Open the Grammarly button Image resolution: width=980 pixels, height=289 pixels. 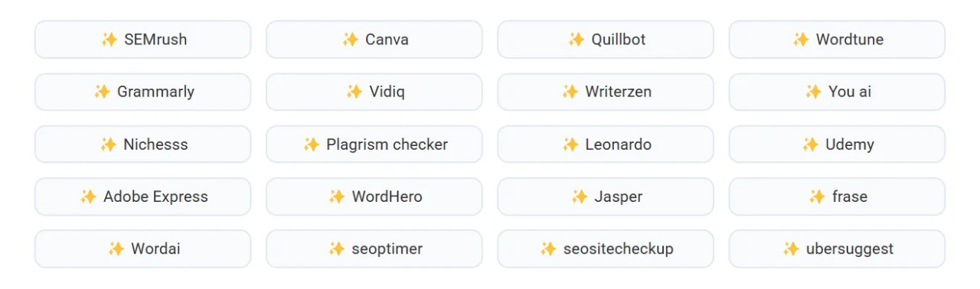point(143,92)
